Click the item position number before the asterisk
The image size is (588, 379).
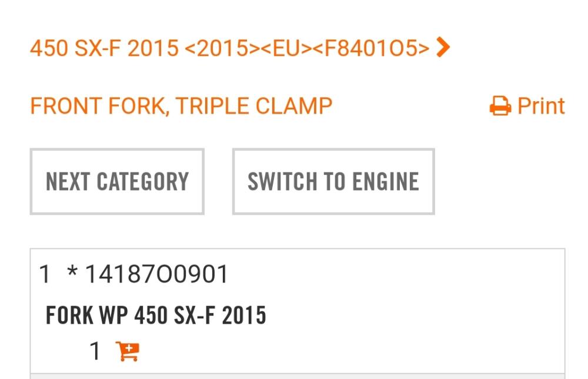45,274
